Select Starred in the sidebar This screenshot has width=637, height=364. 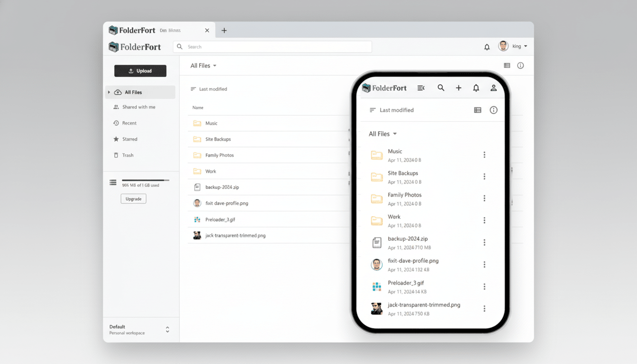(129, 139)
